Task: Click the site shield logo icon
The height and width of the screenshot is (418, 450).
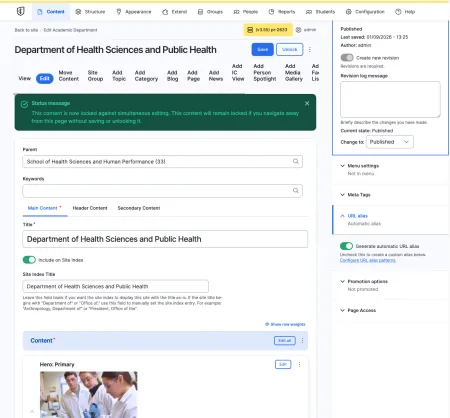Action: coord(20,11)
